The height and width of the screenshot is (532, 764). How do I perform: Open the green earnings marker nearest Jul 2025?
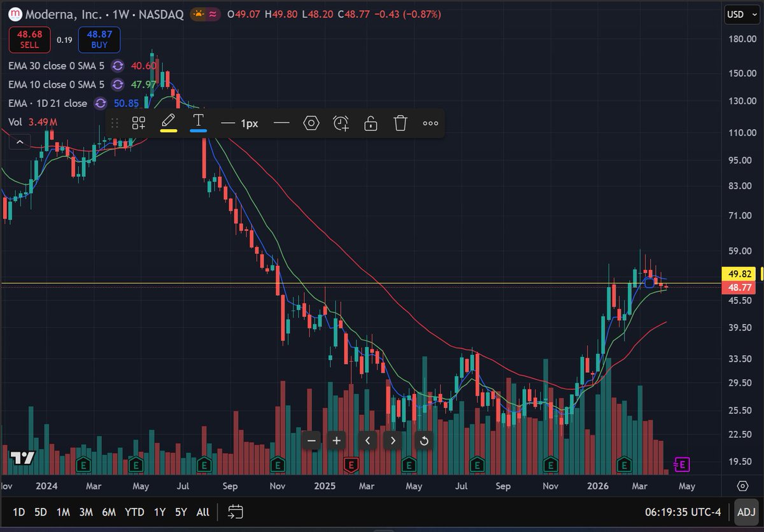click(x=476, y=465)
